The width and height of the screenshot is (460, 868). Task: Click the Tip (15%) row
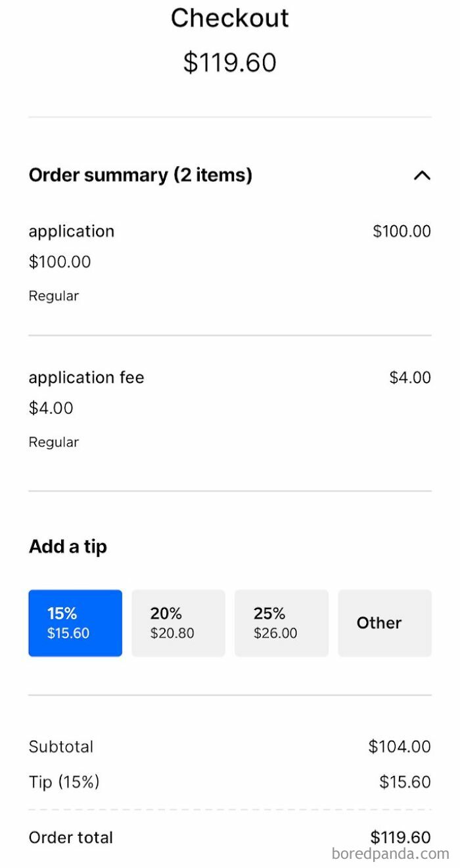pos(63,781)
